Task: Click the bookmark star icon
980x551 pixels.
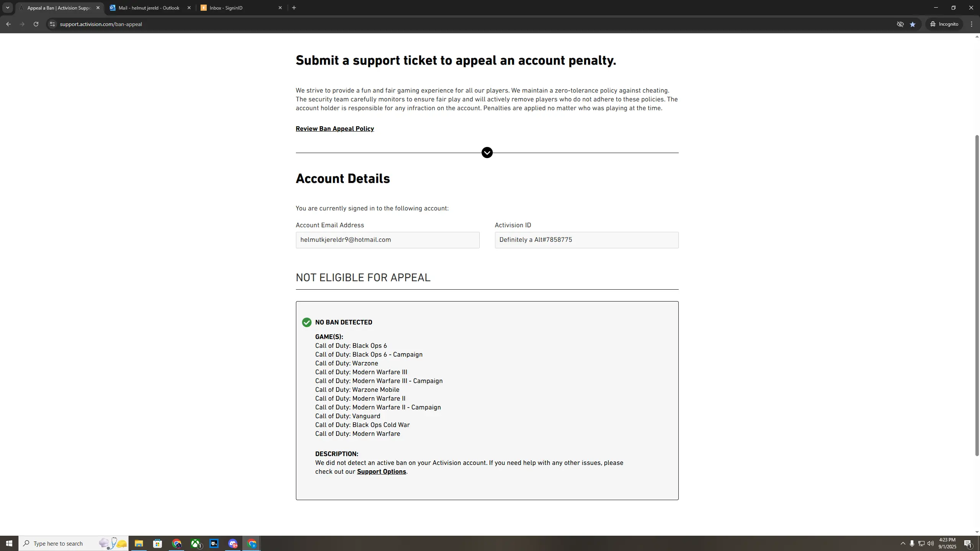Action: click(x=913, y=24)
